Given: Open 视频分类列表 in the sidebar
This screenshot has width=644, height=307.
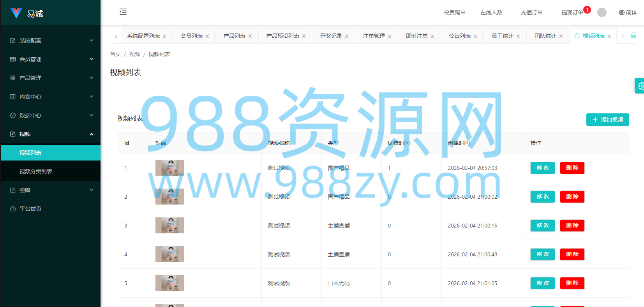Looking at the screenshot, I should (51, 171).
